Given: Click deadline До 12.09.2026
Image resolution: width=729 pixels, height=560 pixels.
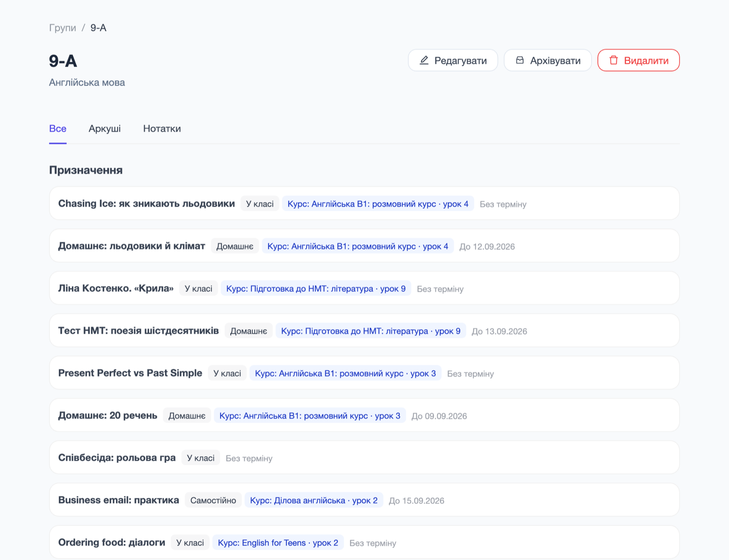Looking at the screenshot, I should (487, 247).
